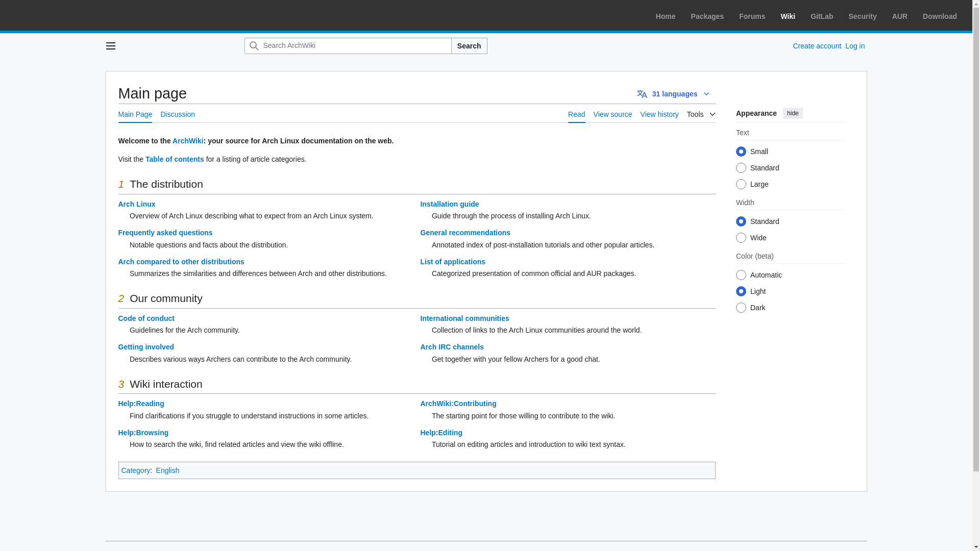Open Arch compared to other distributions
The height and width of the screenshot is (551, 980).
pyautogui.click(x=181, y=262)
